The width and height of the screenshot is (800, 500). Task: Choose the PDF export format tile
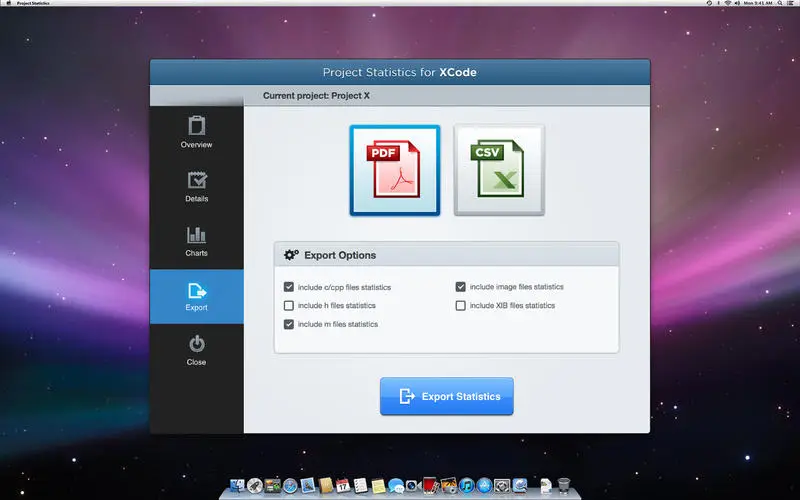pos(395,170)
